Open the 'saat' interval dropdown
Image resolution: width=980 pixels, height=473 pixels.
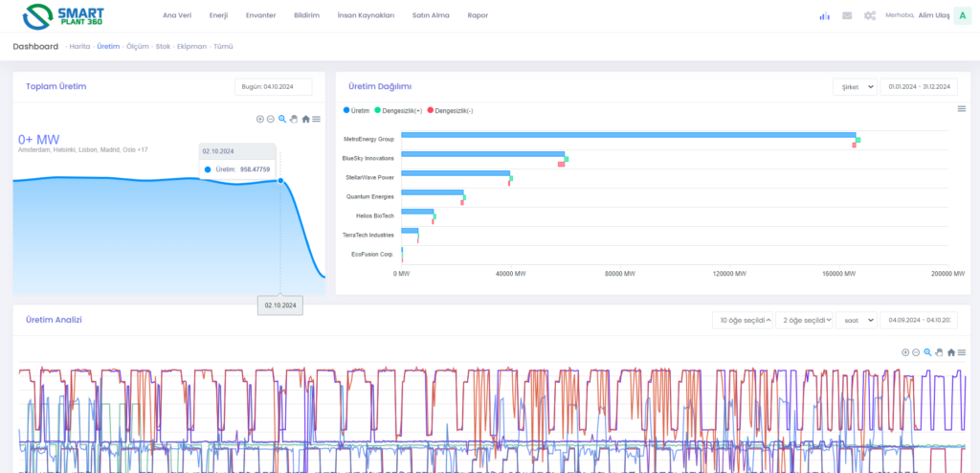(855, 320)
